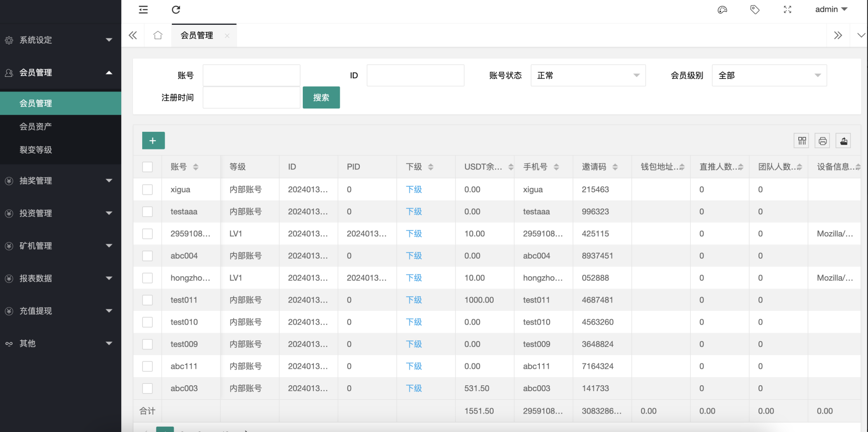The height and width of the screenshot is (432, 868).
Task: Open 下级 link for abc003
Action: [x=414, y=388]
